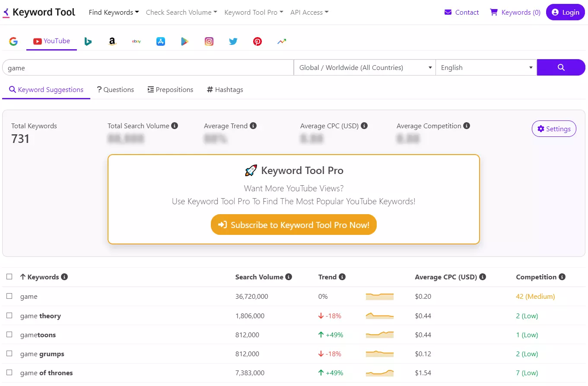Open the Questions tab

click(x=115, y=90)
